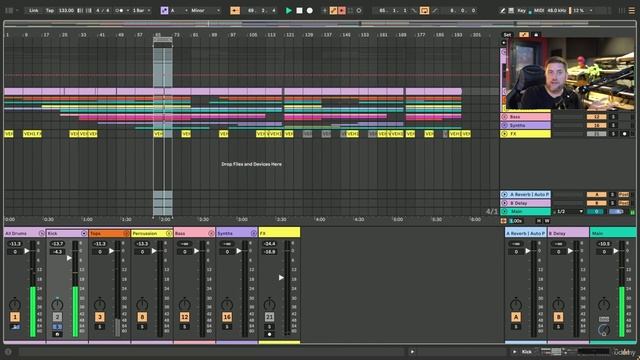Toggle Kick track activator 2

[57, 317]
